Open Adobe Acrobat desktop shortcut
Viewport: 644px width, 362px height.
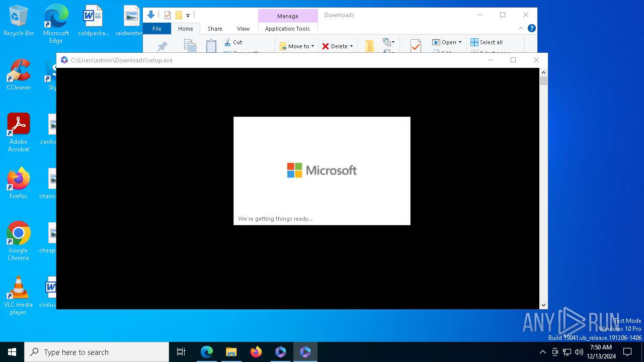point(19,133)
